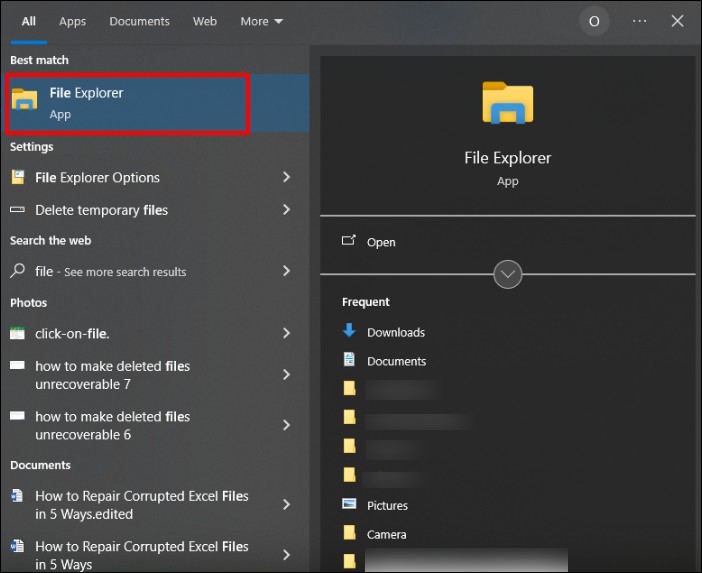Open 'file - See more search results'
Image resolution: width=702 pixels, height=573 pixels.
(110, 271)
